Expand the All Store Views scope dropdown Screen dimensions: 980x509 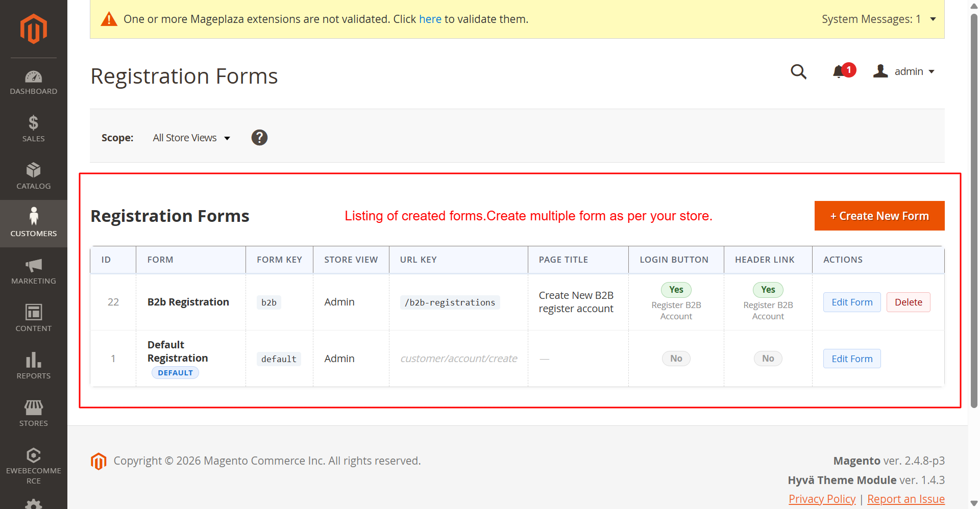(x=191, y=138)
